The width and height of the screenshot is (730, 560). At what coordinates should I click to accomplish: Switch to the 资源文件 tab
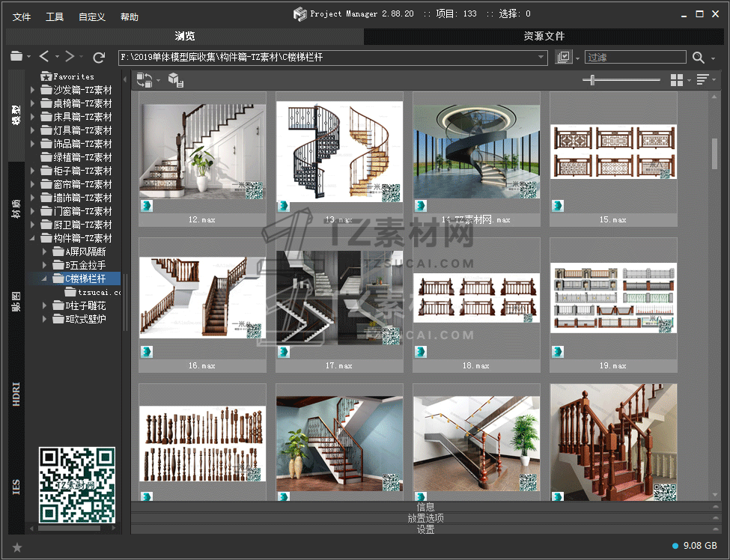(x=544, y=36)
